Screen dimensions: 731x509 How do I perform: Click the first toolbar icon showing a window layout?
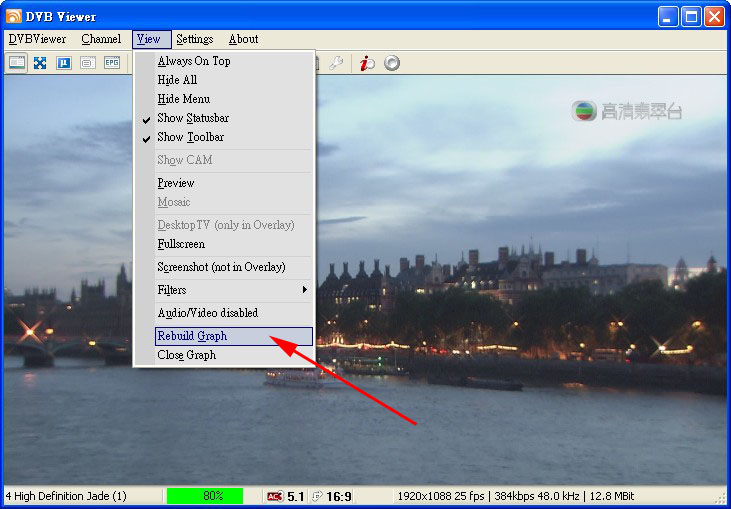click(17, 63)
